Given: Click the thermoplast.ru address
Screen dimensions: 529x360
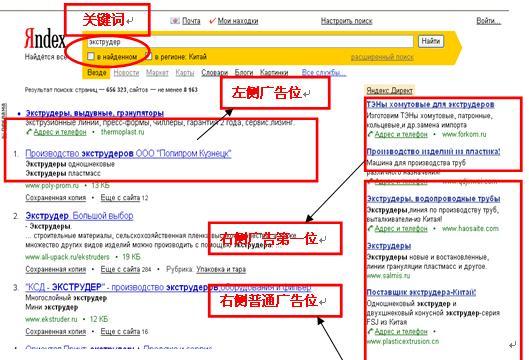Looking at the screenshot, I should 122,132.
